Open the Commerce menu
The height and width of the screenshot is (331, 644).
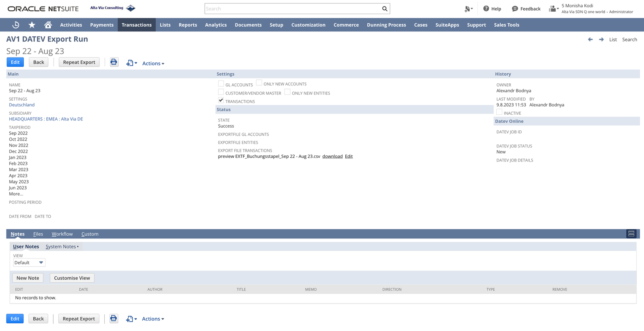pos(346,25)
